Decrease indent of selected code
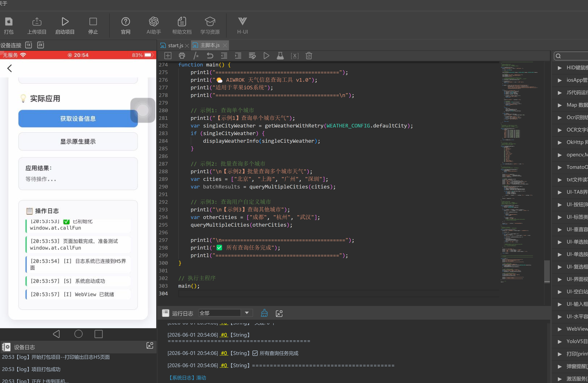 pyautogui.click(x=224, y=56)
